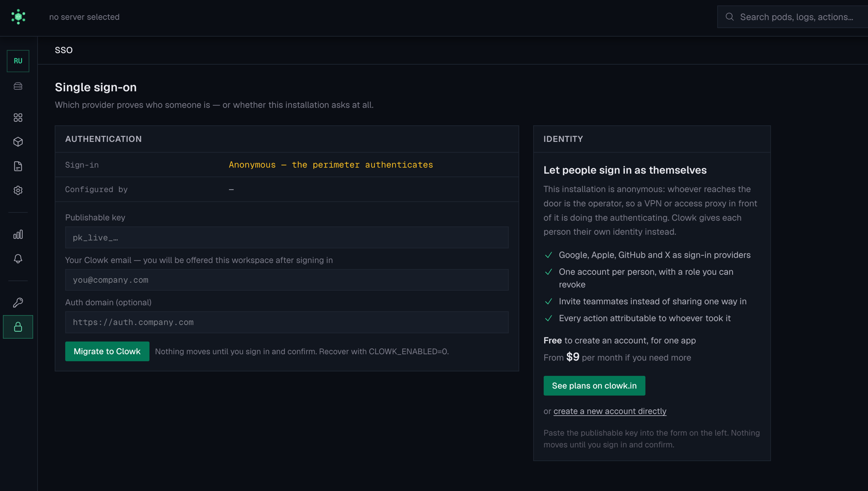This screenshot has width=868, height=491.
Task: Click the 'Single sign-on' page heading
Action: (96, 87)
